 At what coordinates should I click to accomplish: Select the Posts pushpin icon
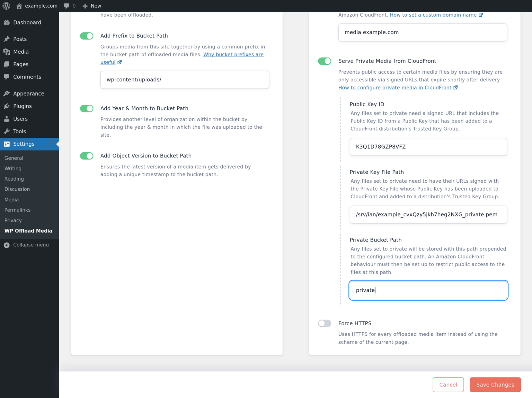[x=7, y=39]
